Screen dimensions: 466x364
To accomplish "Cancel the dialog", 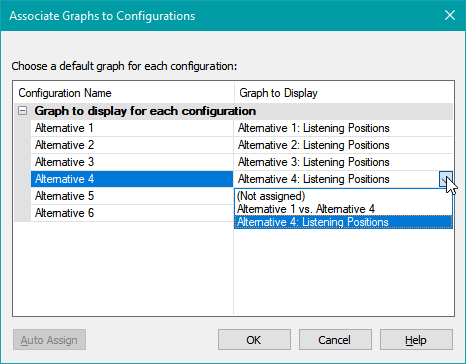I will point(335,340).
